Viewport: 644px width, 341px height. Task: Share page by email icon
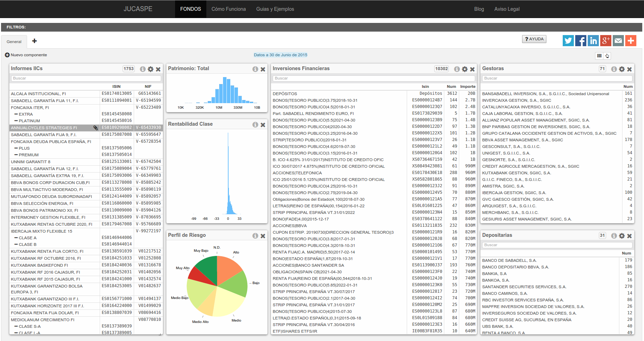point(618,41)
